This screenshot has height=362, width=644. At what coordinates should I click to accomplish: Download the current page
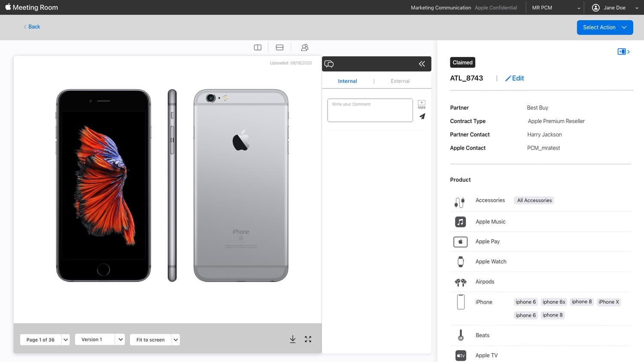pyautogui.click(x=293, y=339)
